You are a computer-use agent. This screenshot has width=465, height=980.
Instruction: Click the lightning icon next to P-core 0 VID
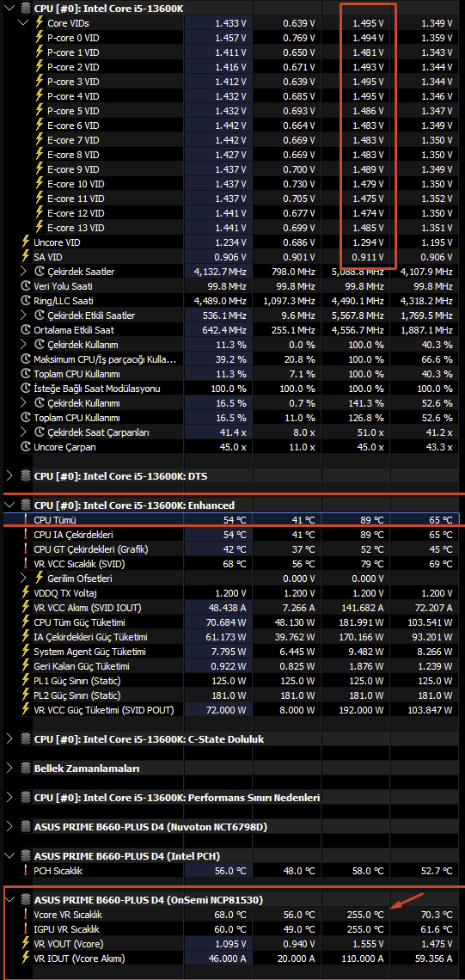[40, 38]
